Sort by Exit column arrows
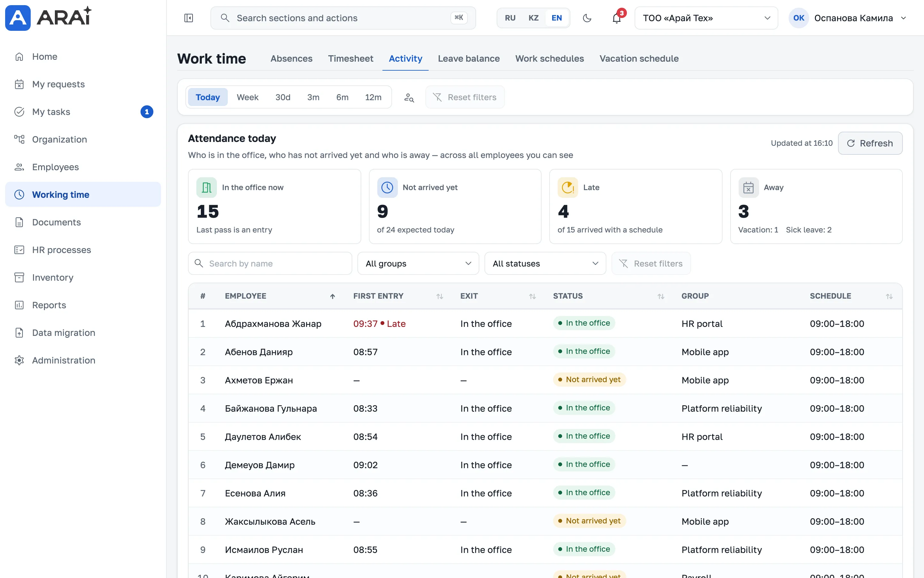This screenshot has height=578, width=924. [532, 296]
